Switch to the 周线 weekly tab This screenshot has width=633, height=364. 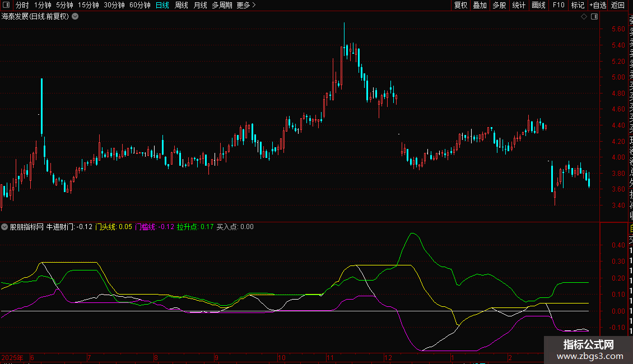(181, 6)
